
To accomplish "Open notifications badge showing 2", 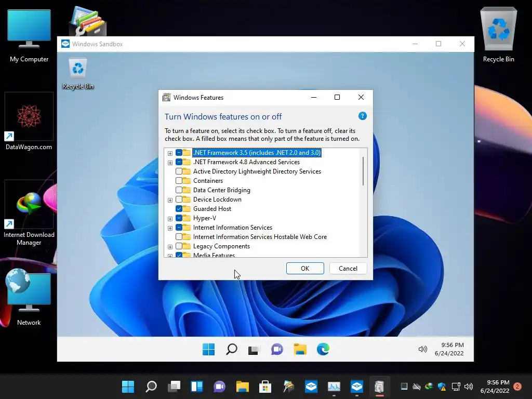I will (517, 387).
